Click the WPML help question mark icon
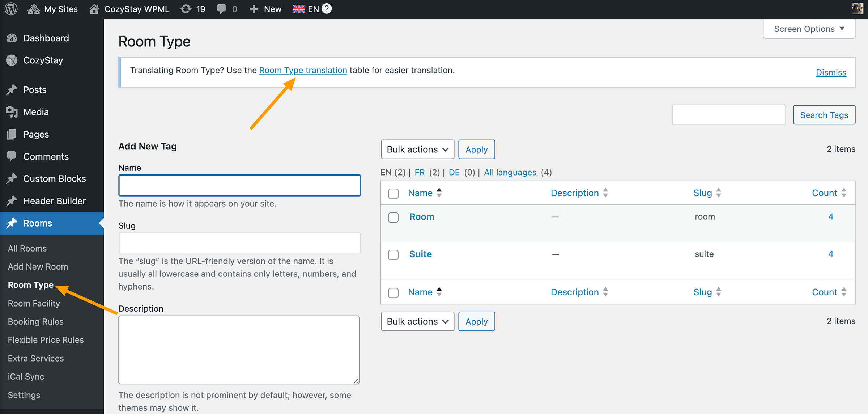Image resolution: width=868 pixels, height=414 pixels. click(327, 8)
